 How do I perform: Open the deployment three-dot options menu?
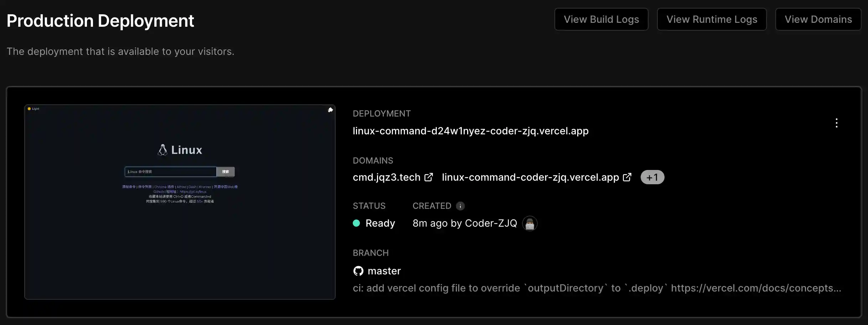click(836, 123)
